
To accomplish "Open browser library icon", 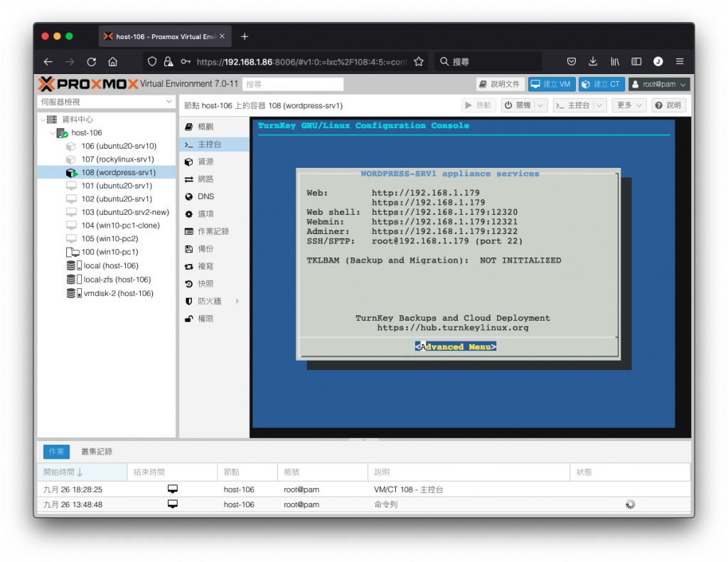I will click(615, 61).
